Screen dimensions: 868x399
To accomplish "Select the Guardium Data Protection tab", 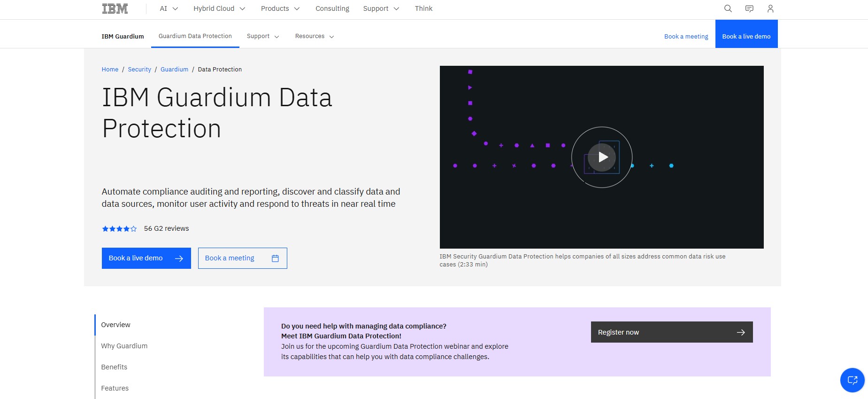I will click(195, 36).
